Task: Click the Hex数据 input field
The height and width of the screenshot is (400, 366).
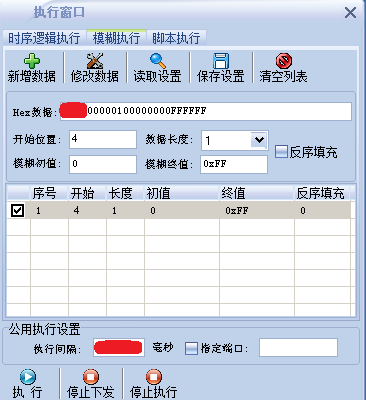Action: pos(206,111)
